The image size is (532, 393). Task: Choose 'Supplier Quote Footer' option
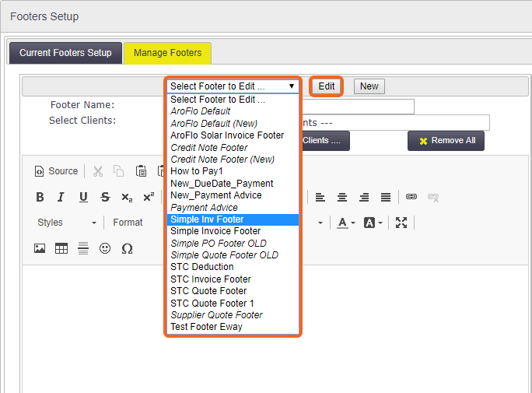click(233, 315)
